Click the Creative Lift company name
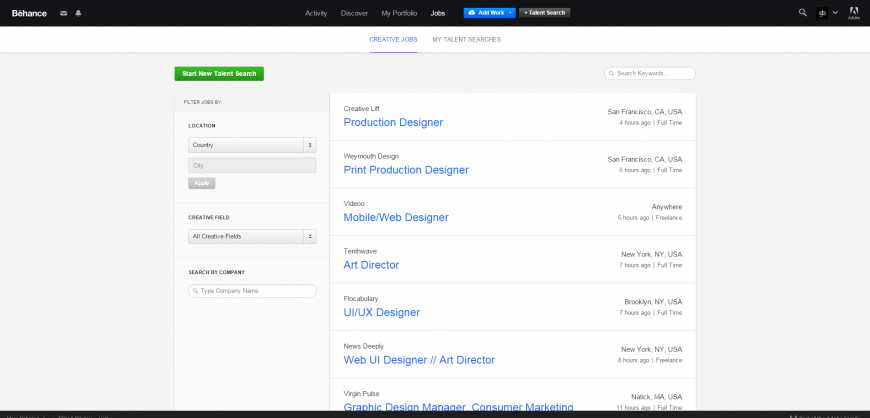This screenshot has width=870, height=418. (x=362, y=108)
